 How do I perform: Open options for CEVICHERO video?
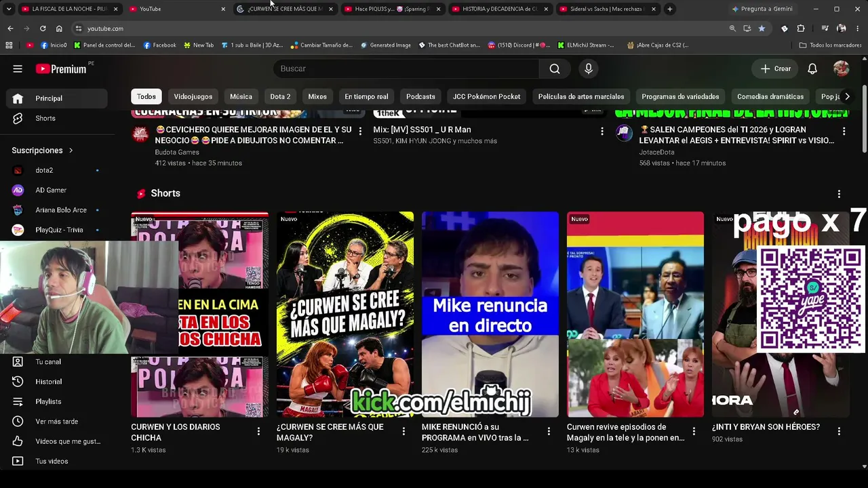tap(360, 131)
